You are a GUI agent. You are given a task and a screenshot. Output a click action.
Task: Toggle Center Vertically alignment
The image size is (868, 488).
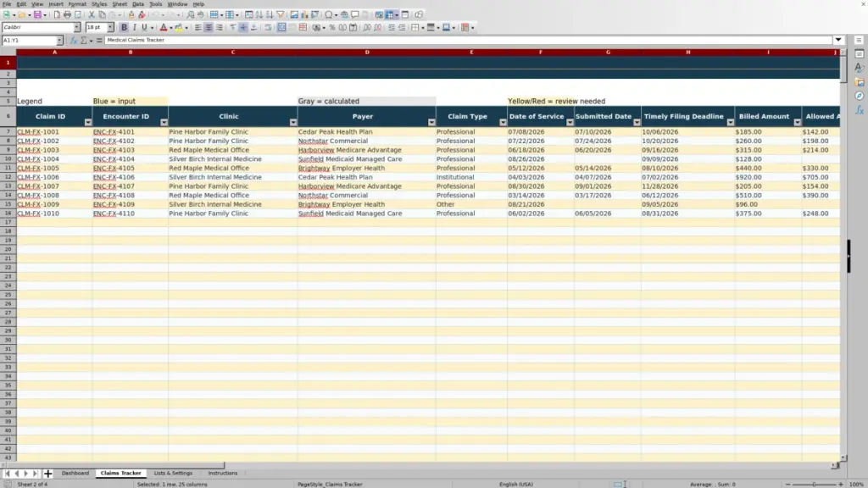point(243,27)
